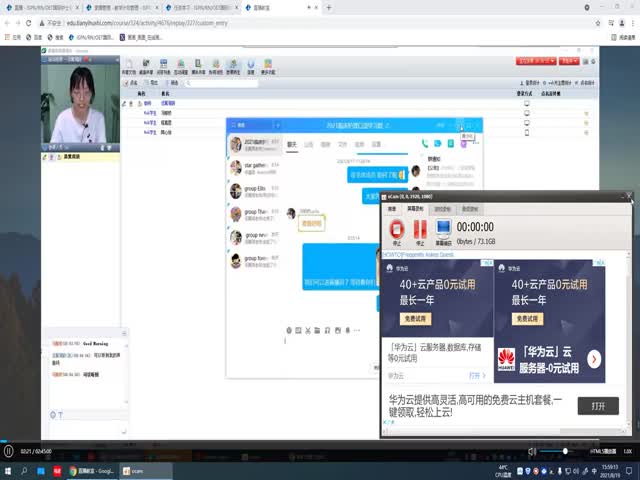Click the emoji icon in chat input toolbar
Screen dimensions: 640x480
coord(288,329)
